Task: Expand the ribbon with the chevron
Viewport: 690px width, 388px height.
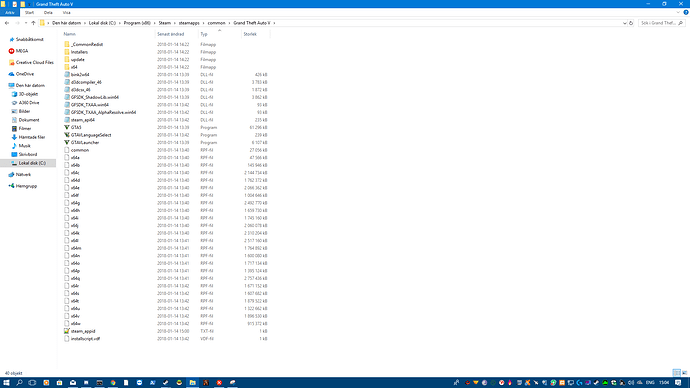Action: (678, 12)
